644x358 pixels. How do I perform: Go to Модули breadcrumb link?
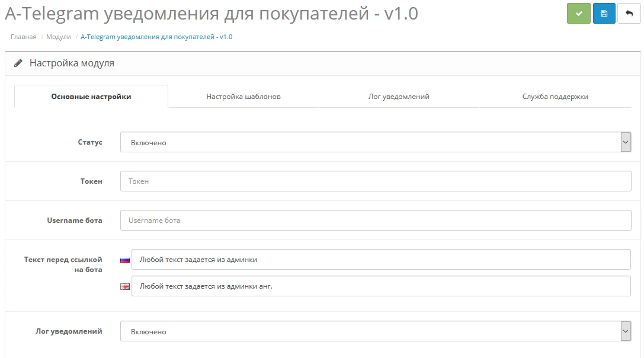tap(58, 37)
